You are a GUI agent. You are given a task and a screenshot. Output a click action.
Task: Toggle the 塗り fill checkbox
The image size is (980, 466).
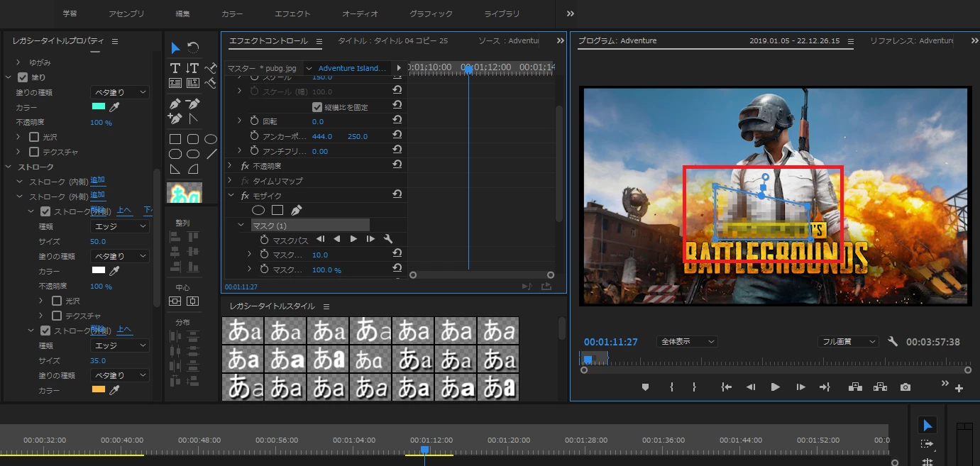[x=23, y=77]
